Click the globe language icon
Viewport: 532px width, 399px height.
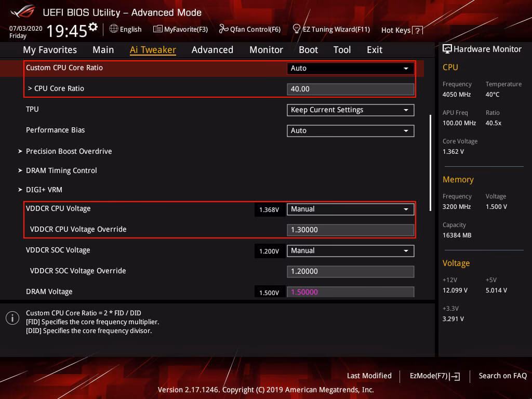(x=114, y=29)
